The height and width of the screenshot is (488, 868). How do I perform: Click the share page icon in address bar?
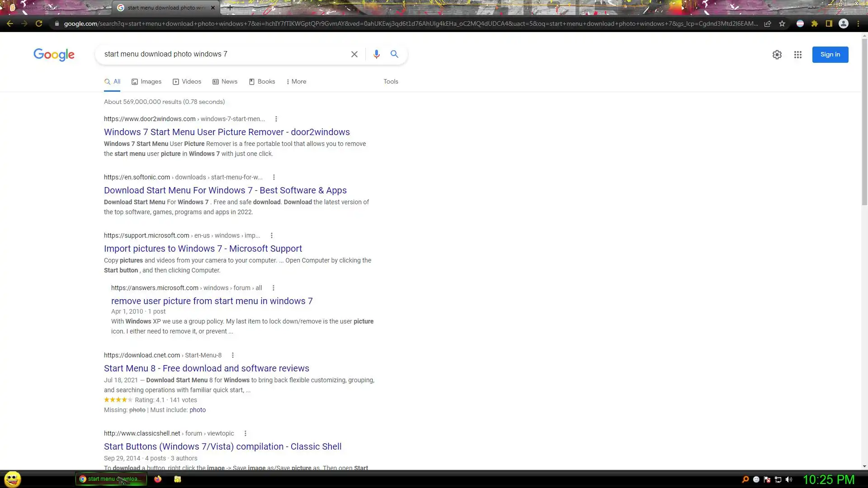click(768, 23)
